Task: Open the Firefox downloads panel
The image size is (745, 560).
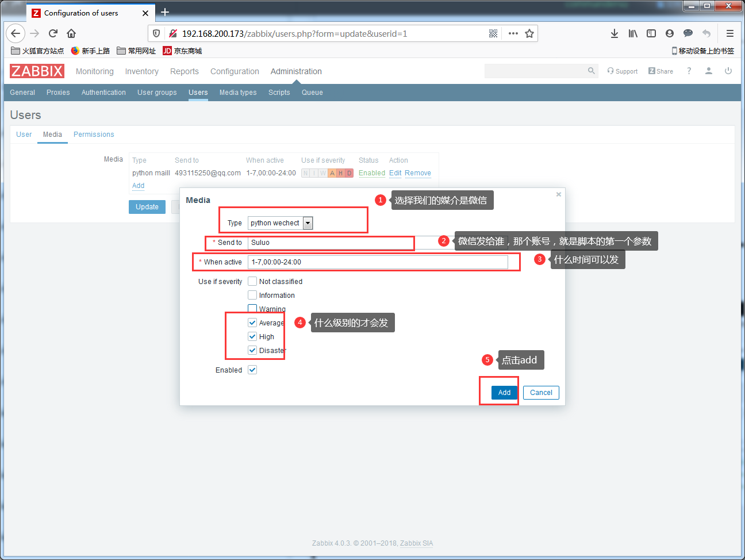Action: tap(615, 33)
